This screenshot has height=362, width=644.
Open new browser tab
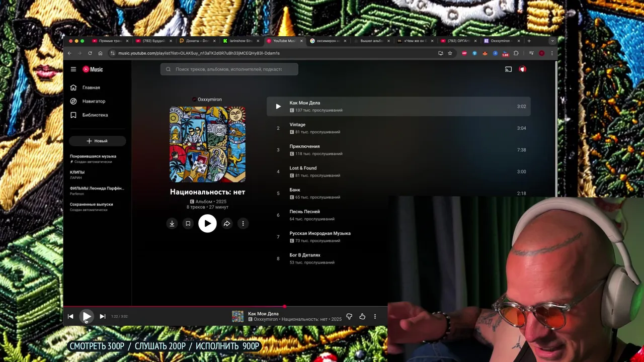[529, 41]
